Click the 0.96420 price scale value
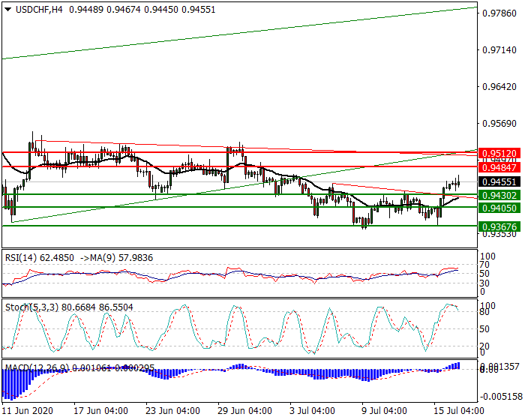 click(499, 87)
